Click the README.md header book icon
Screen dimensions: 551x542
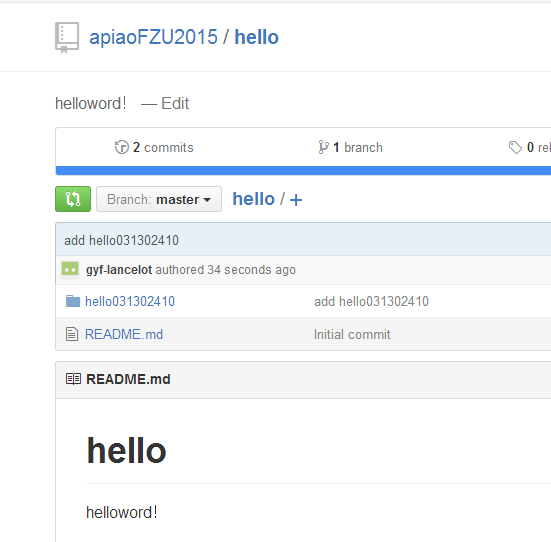[73, 379]
